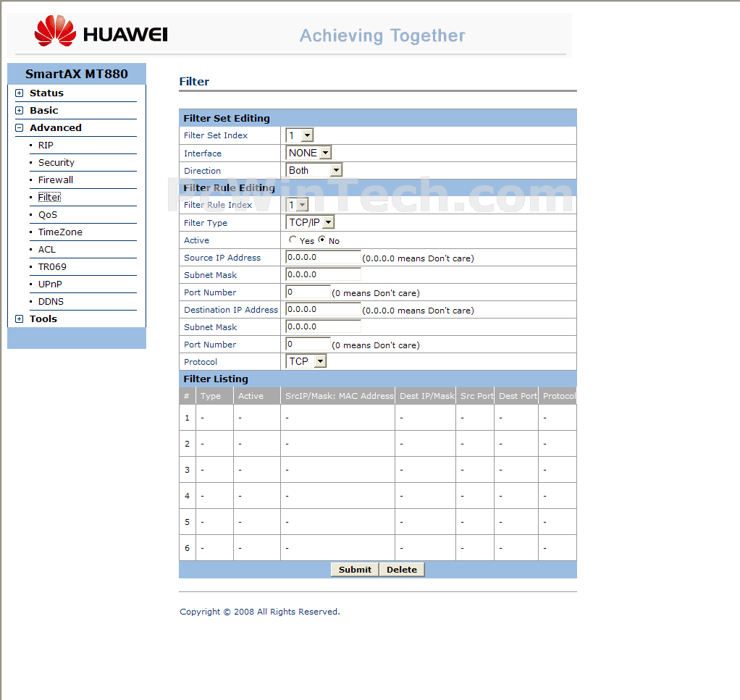Screen dimensions: 740x700
Task: Click the source Subnet Mask field
Action: 323,274
